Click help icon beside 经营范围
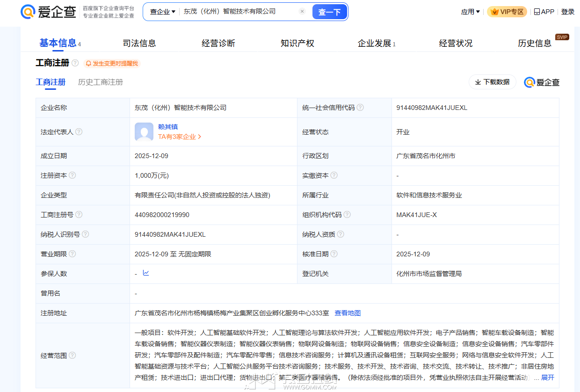Viewport: 580px width, 392px height. click(72, 356)
